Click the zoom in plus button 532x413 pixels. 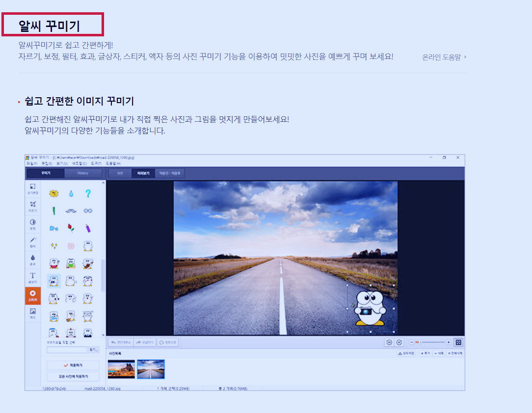[x=448, y=342]
